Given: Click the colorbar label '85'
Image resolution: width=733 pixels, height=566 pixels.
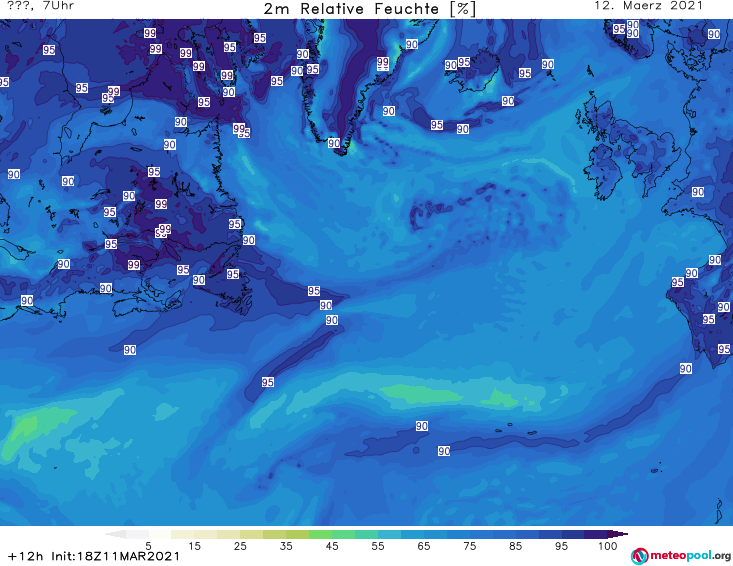Looking at the screenshot, I should coord(515,545).
